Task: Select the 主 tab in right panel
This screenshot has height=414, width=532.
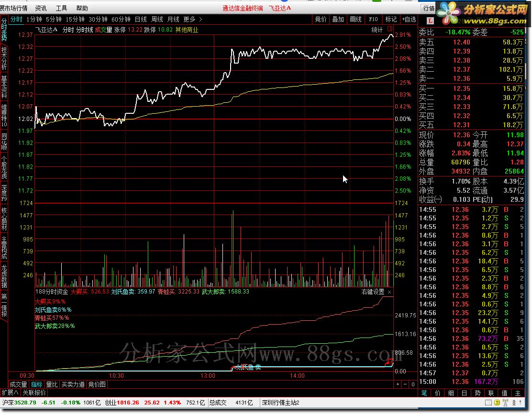Action: pyautogui.click(x=518, y=392)
